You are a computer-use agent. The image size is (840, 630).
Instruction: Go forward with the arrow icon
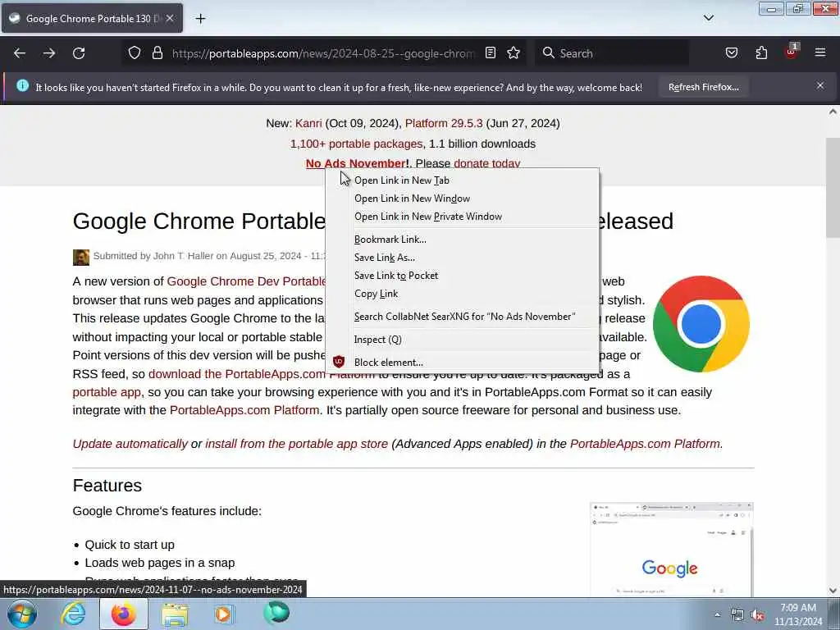point(49,53)
